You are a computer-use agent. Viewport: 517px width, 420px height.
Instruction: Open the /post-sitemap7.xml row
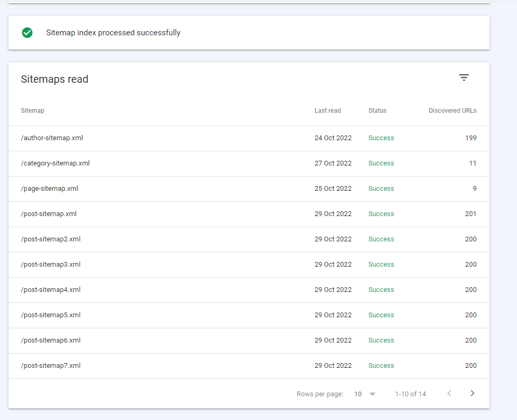pyautogui.click(x=51, y=366)
